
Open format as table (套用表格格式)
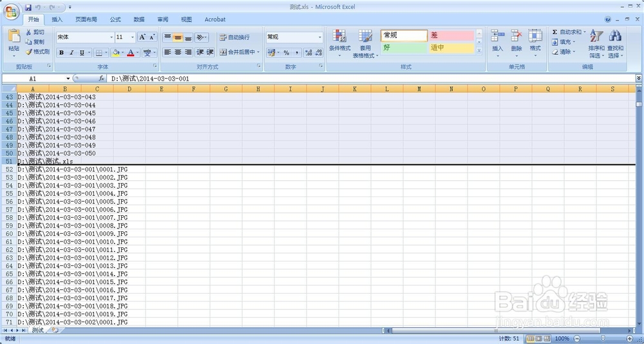click(365, 43)
